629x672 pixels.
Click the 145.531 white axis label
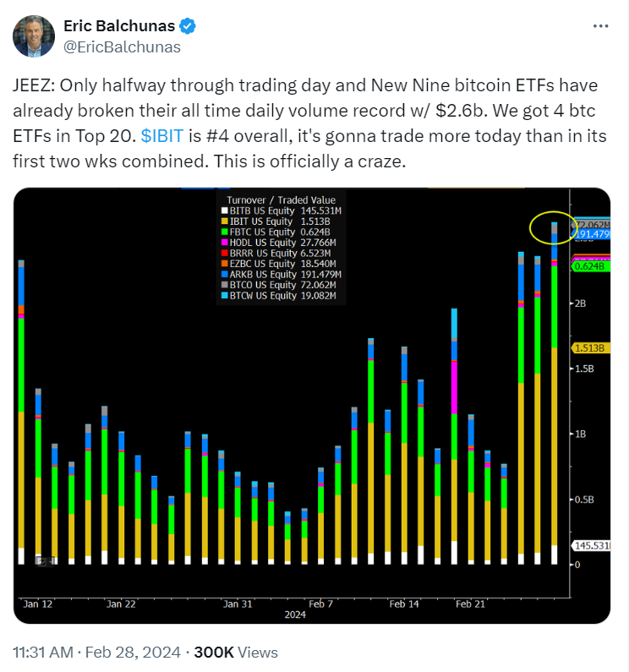[591, 545]
